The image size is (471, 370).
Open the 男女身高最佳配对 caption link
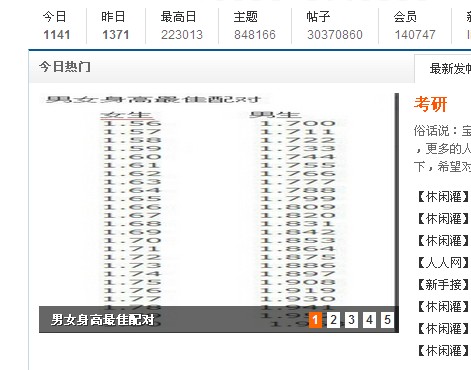click(103, 320)
